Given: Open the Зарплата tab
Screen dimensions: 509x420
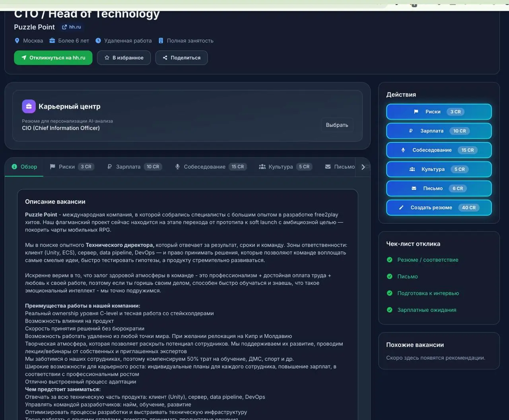Looking at the screenshot, I should tap(135, 167).
